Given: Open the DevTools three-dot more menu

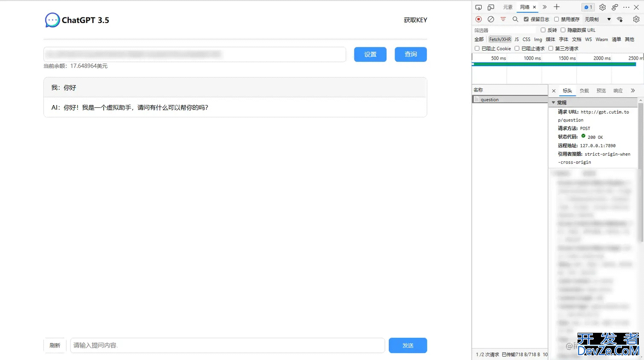Looking at the screenshot, I should [x=626, y=7].
